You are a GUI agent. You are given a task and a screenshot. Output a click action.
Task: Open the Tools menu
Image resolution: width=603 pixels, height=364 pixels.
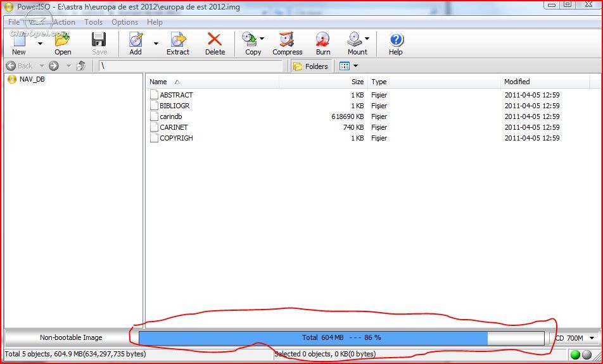coord(94,22)
